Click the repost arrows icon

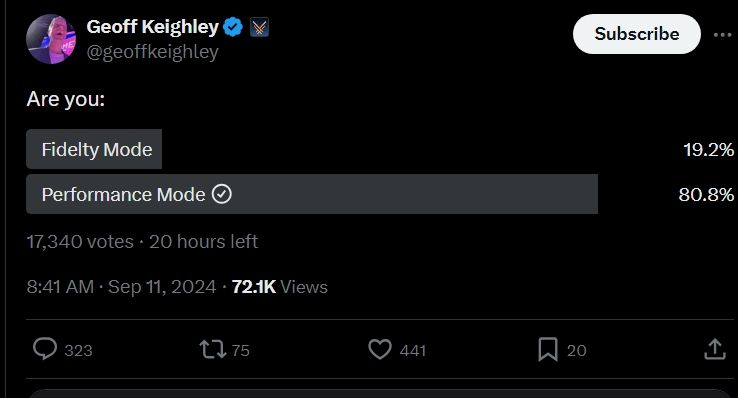[x=213, y=350]
